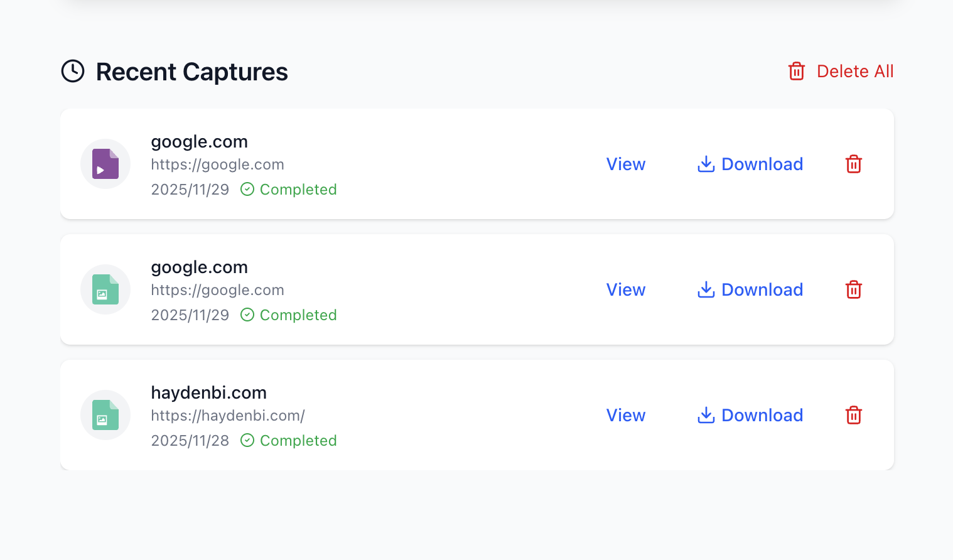953x560 pixels.
Task: Open View for the second google.com capture
Action: click(625, 289)
